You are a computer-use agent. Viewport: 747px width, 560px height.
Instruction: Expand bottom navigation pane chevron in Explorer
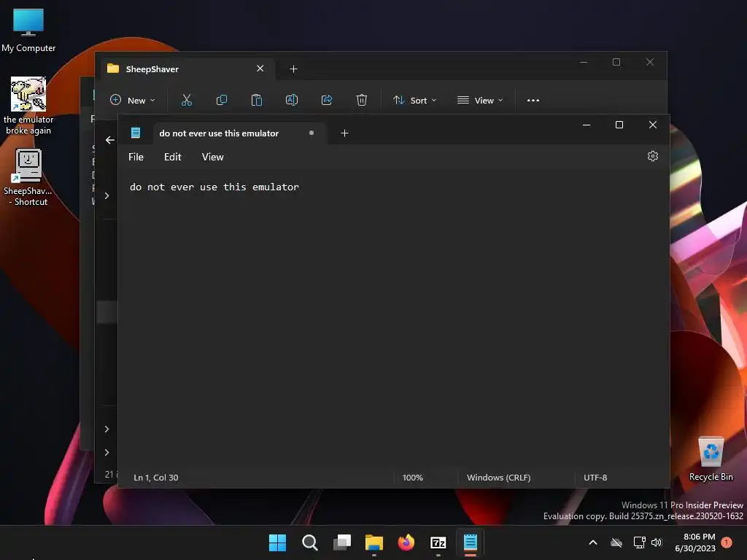(x=107, y=452)
